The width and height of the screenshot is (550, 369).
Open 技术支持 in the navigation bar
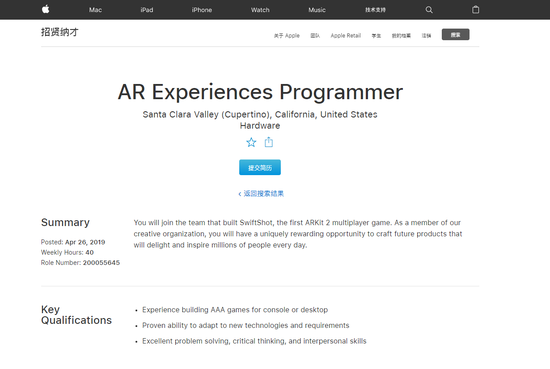(x=375, y=10)
